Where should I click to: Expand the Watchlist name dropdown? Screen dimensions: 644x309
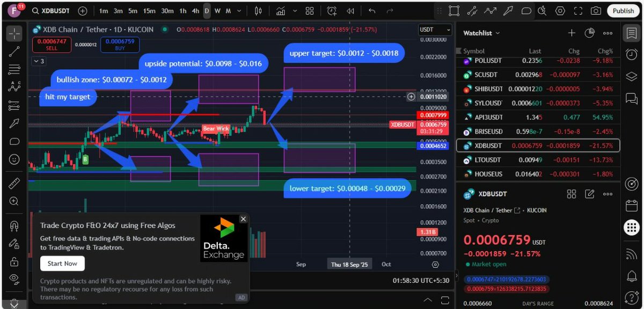pyautogui.click(x=481, y=33)
